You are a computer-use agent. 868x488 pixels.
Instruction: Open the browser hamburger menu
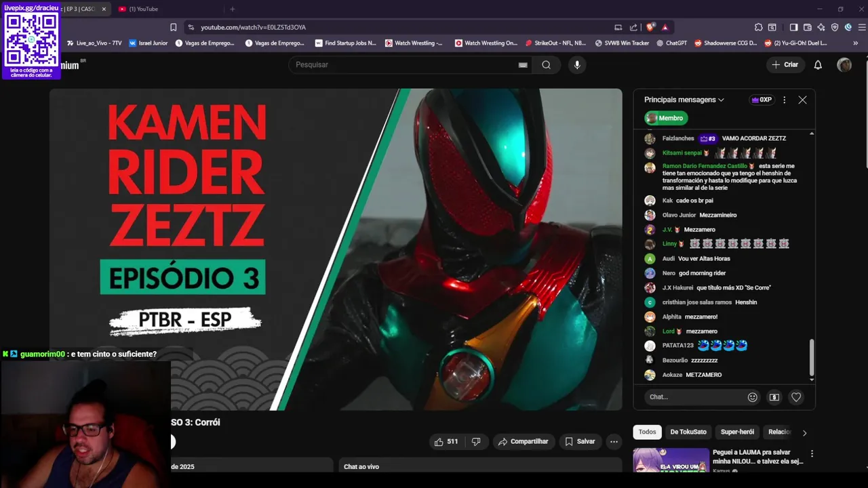pos(862,27)
